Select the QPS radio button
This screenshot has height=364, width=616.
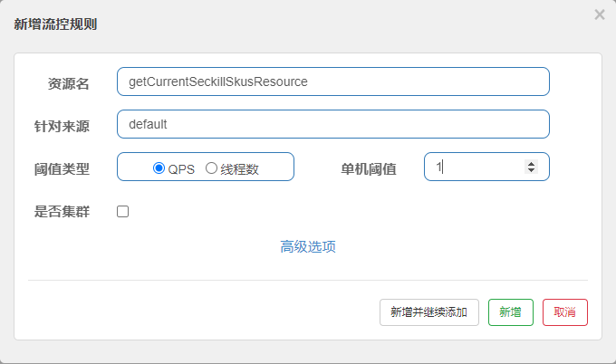click(x=159, y=168)
